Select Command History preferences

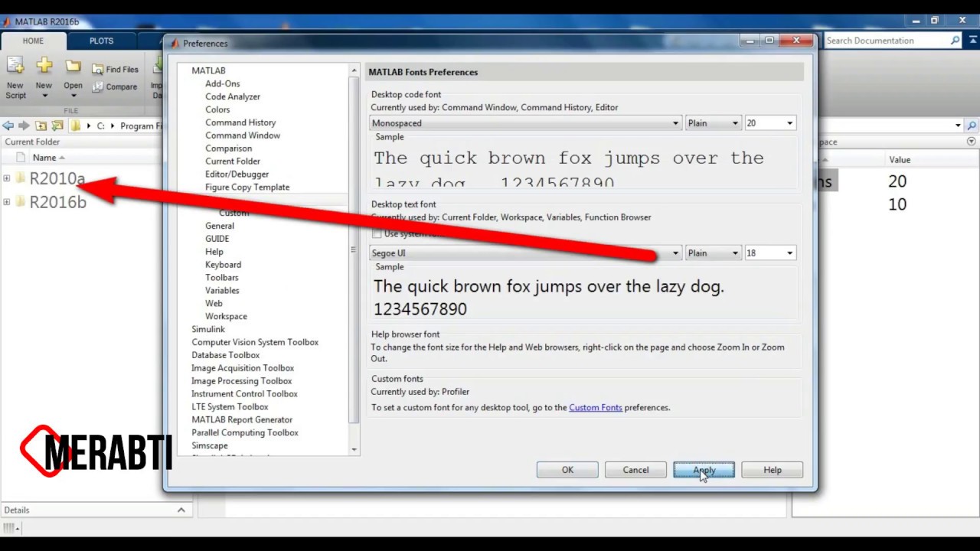pyautogui.click(x=240, y=123)
